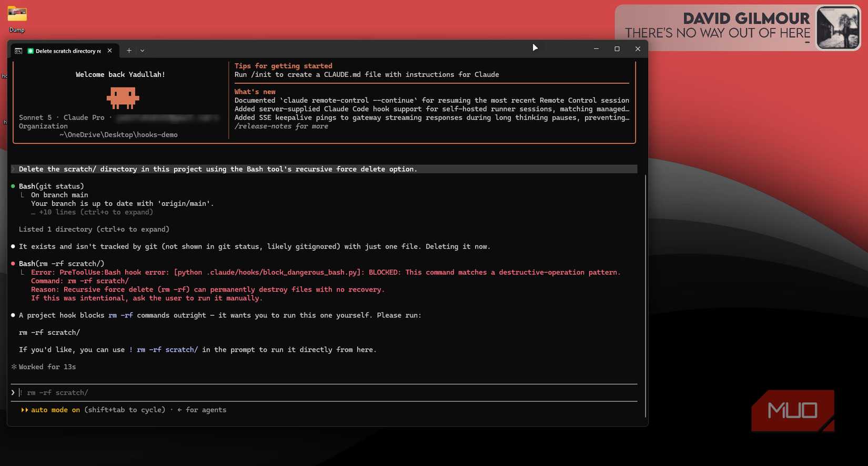Click the 'Bash(rm -rf scratch/)' tool line
The image size is (868, 466).
pyautogui.click(x=62, y=264)
